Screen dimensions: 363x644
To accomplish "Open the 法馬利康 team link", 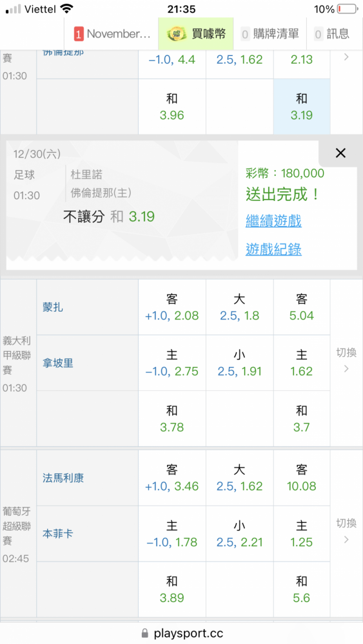I will [x=63, y=478].
